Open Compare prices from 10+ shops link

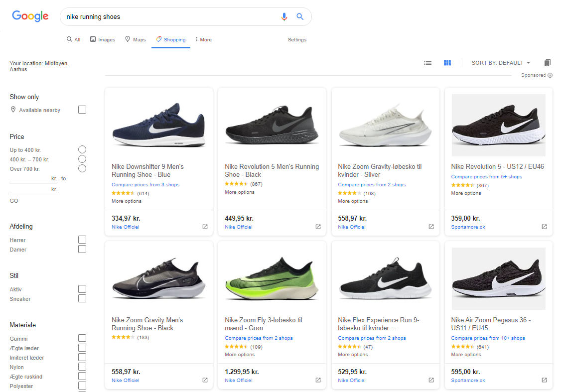(488, 338)
